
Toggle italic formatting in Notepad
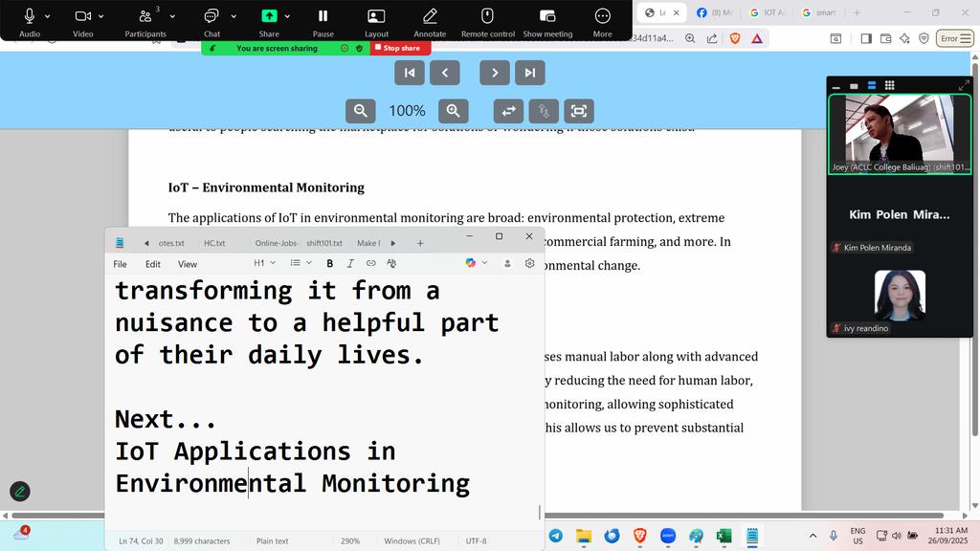point(350,264)
